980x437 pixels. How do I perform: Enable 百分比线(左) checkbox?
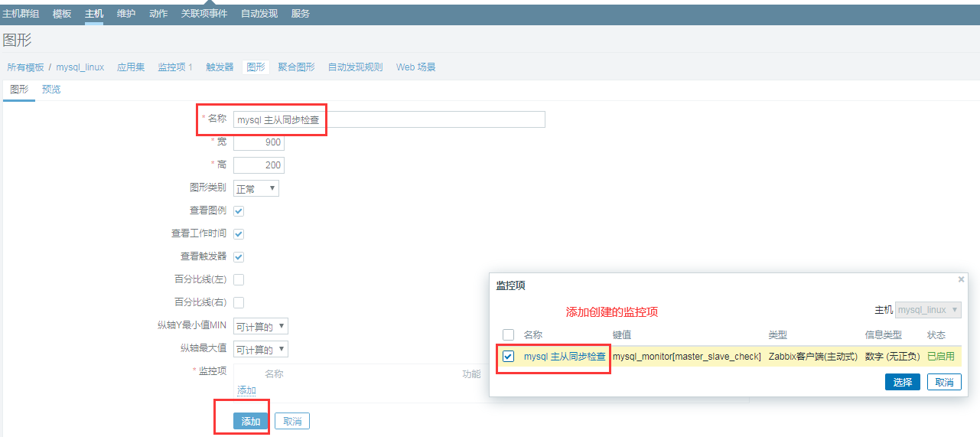pyautogui.click(x=239, y=280)
